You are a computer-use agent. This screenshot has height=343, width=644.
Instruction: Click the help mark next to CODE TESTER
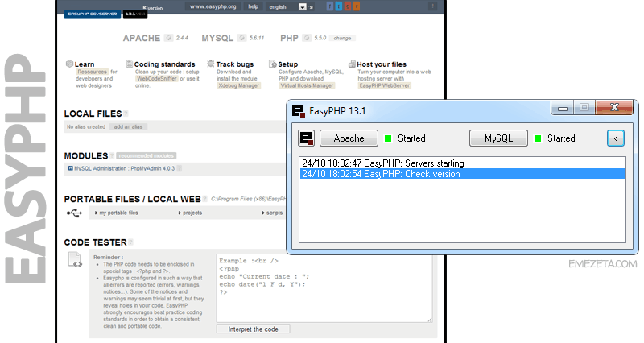coord(130,242)
